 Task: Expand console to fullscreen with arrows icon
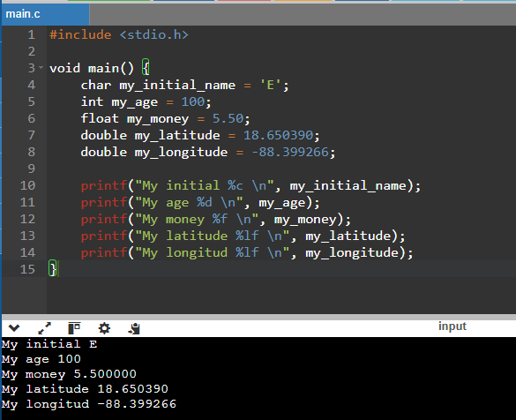(44, 328)
